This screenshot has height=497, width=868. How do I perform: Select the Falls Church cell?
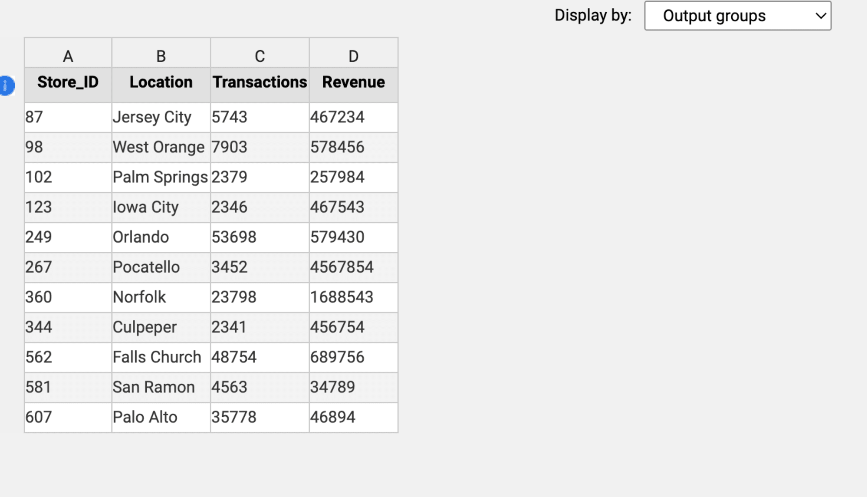coord(161,357)
